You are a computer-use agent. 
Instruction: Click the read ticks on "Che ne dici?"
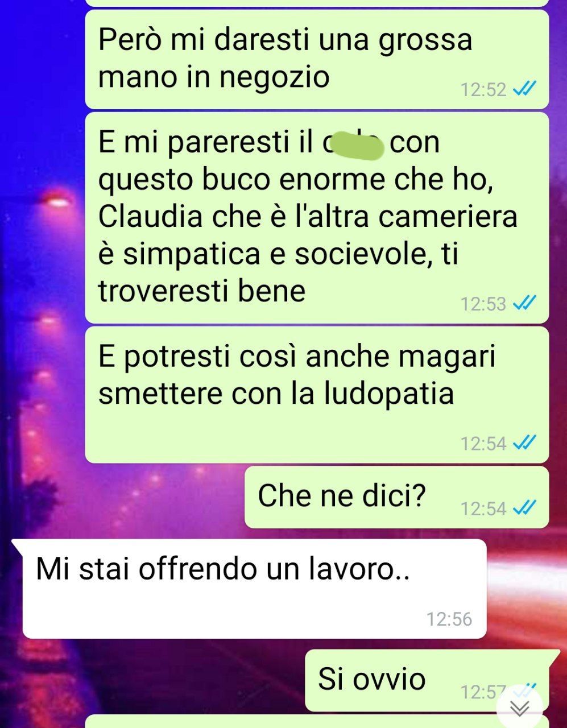coord(524,508)
